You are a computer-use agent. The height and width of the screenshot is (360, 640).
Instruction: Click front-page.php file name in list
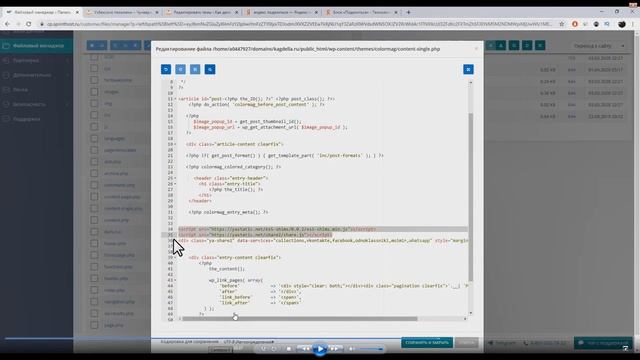point(119,255)
